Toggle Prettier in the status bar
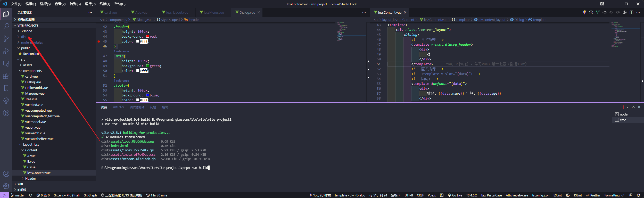644x198 pixels. click(x=593, y=195)
